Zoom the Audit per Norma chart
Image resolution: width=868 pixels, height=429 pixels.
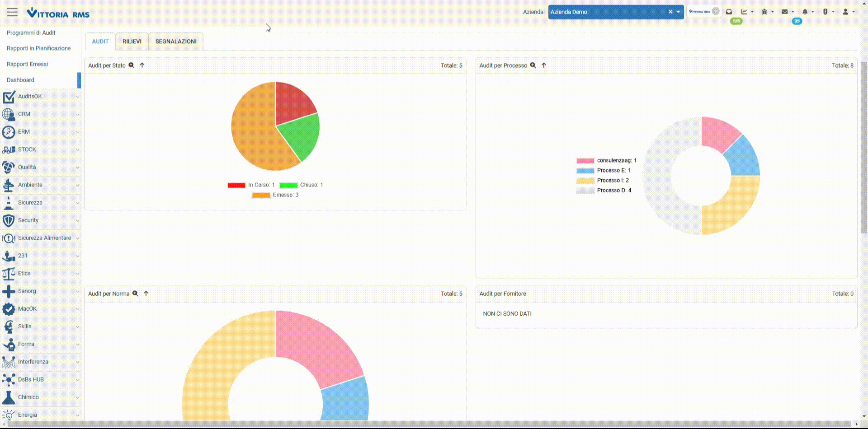135,293
